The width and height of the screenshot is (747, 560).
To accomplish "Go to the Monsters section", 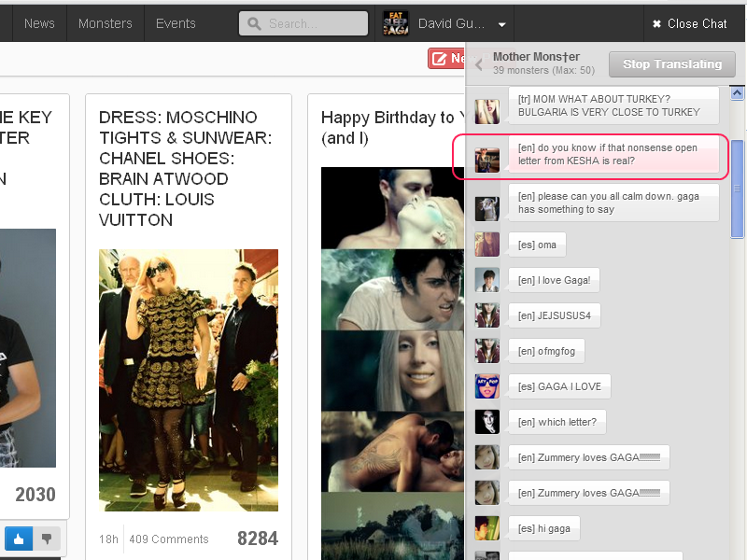I will (x=105, y=23).
